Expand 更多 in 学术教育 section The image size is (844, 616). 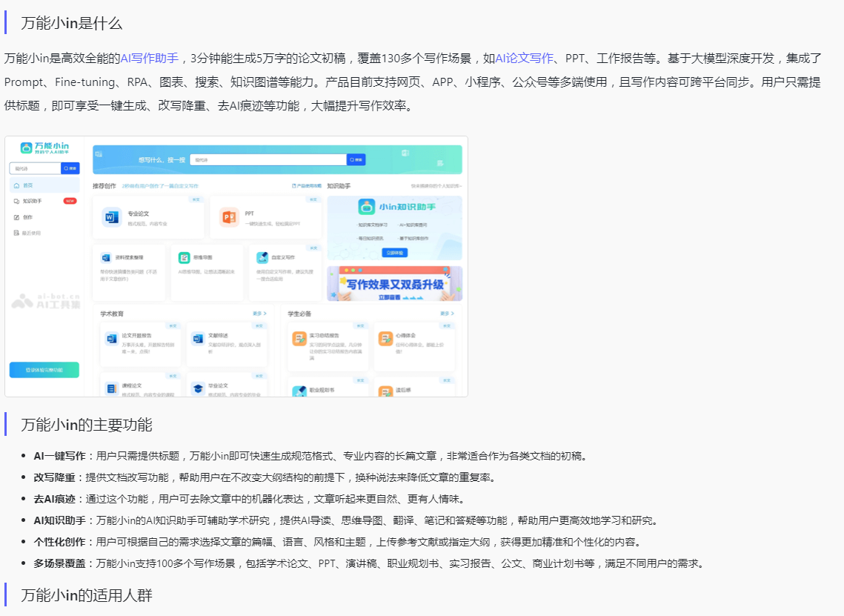tap(259, 314)
